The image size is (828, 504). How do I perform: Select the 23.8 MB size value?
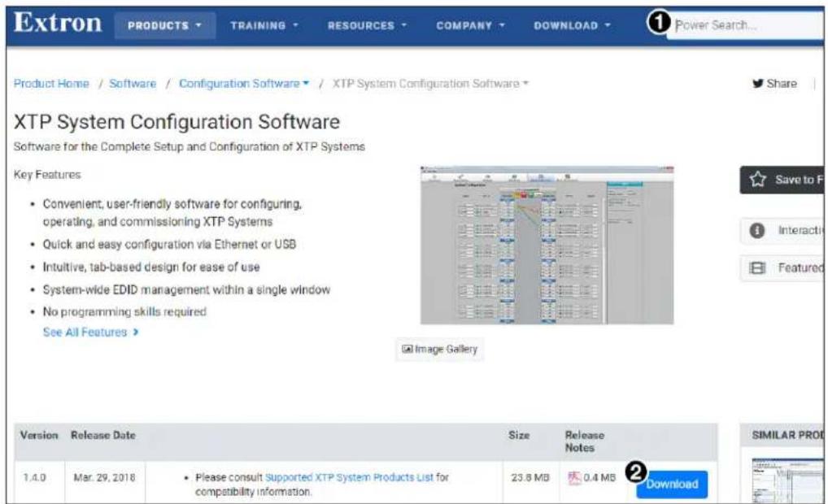click(x=530, y=478)
